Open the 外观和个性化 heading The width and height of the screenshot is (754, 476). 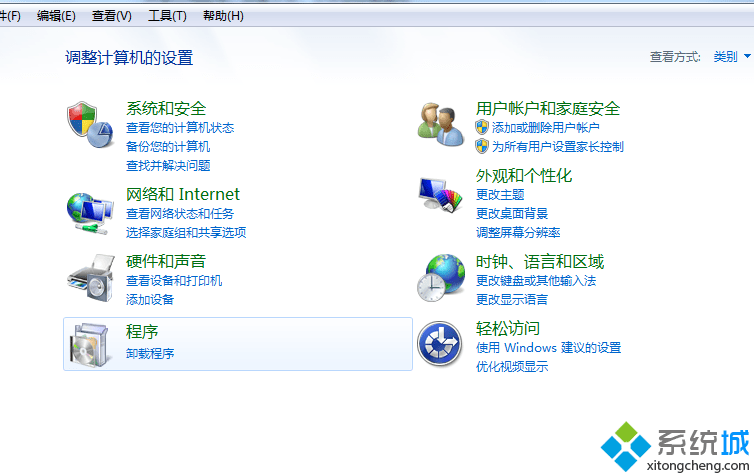[x=524, y=175]
